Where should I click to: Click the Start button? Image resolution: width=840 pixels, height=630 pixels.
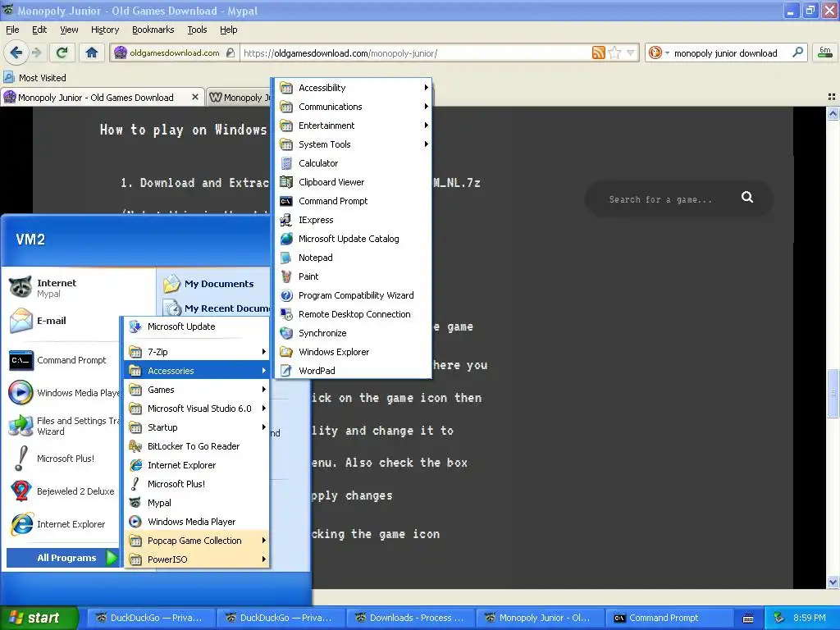click(39, 618)
